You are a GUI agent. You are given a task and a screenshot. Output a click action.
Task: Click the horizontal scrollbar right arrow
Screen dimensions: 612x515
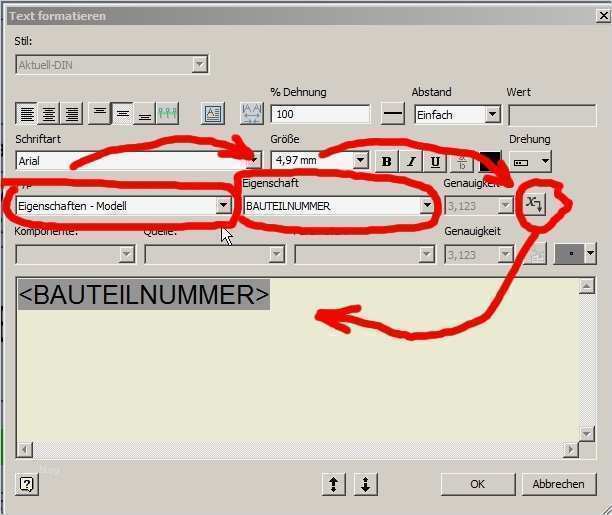pos(571,450)
